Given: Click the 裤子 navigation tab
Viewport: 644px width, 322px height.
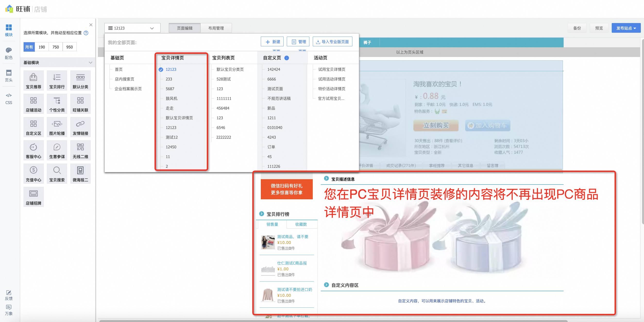Looking at the screenshot, I should point(367,42).
